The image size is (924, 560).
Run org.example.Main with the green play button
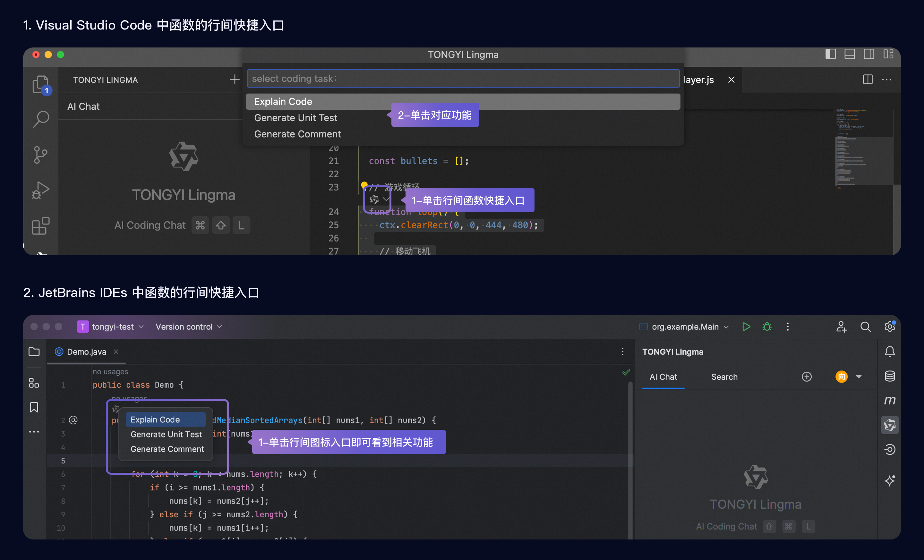(x=746, y=327)
